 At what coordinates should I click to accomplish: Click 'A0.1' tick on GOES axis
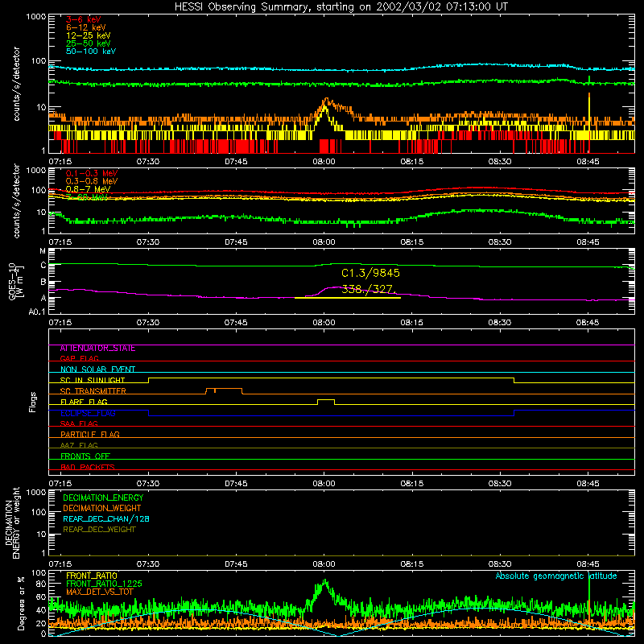[x=37, y=312]
